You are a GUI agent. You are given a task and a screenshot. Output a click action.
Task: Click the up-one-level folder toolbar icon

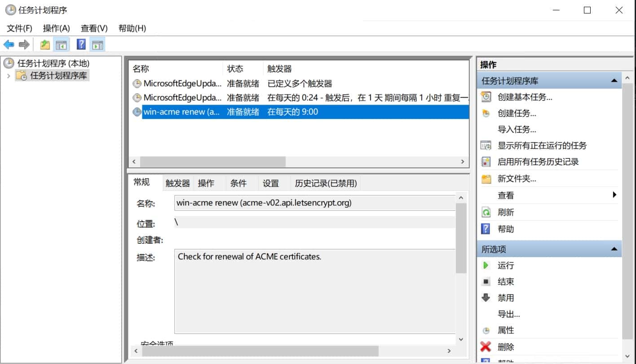pos(45,44)
